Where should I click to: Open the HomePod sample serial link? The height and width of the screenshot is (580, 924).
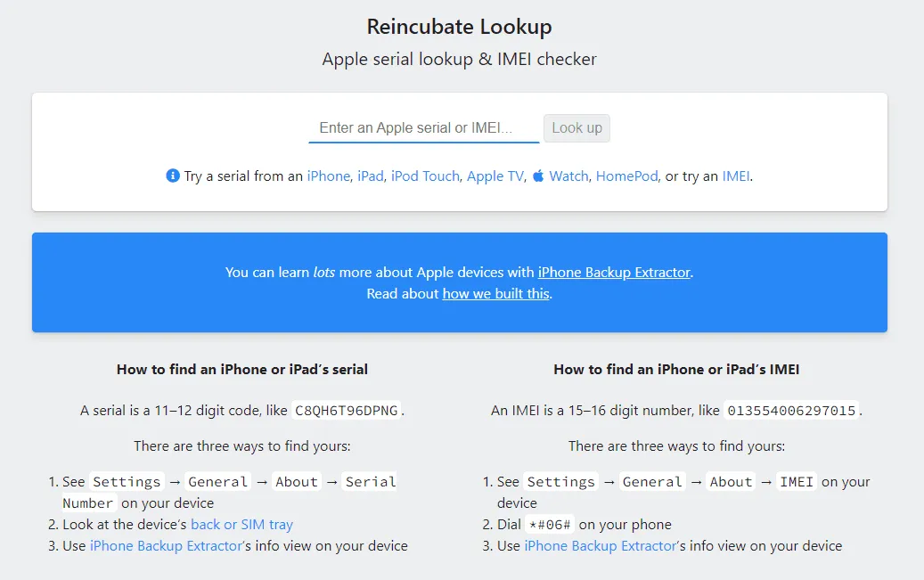(627, 176)
